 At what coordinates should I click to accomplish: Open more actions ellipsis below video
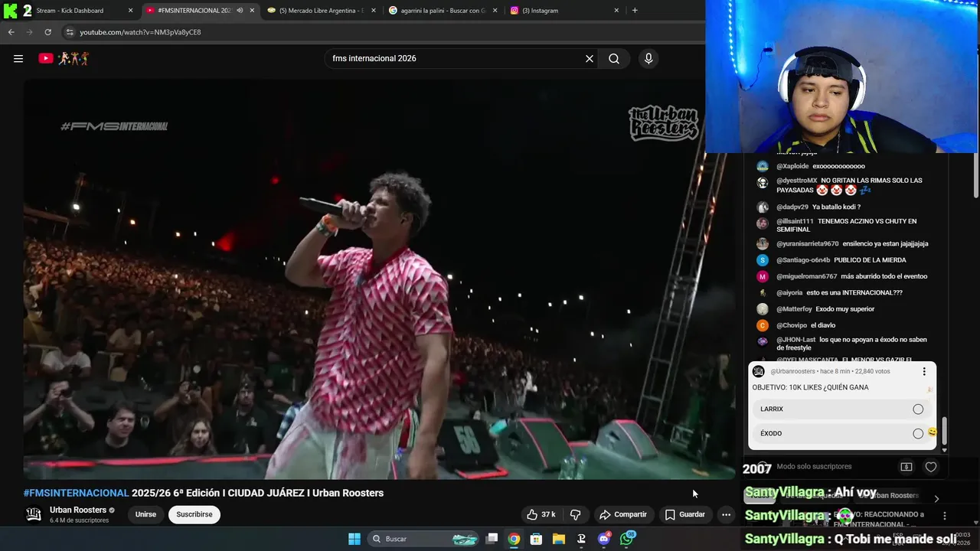(x=726, y=514)
